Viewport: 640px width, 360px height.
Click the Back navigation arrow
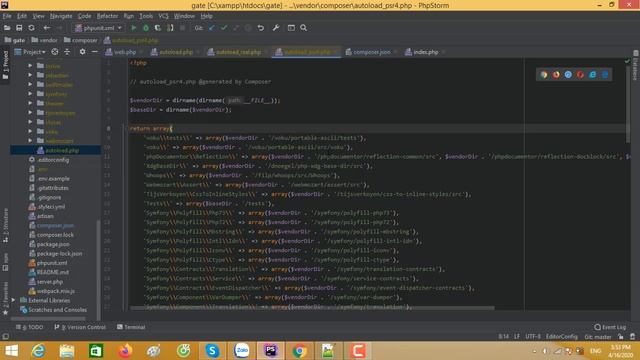tap(47, 28)
